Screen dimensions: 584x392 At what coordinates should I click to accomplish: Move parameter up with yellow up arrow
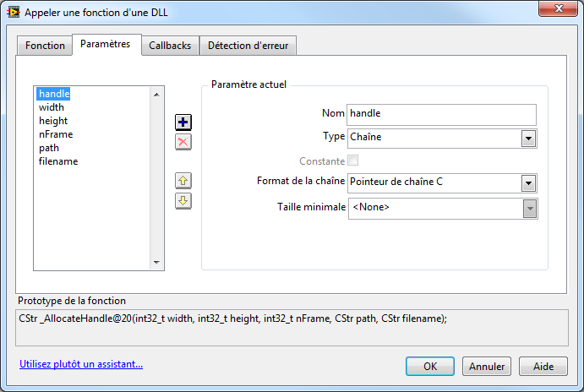click(x=183, y=181)
